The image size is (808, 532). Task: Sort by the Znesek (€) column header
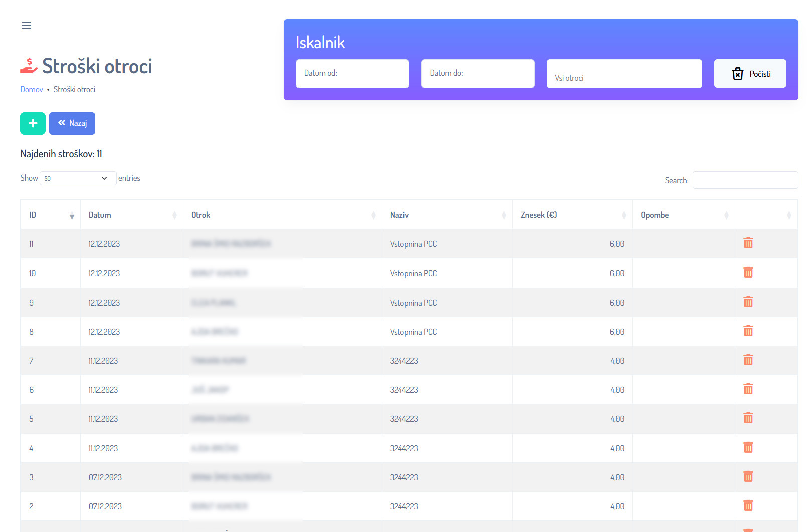571,215
